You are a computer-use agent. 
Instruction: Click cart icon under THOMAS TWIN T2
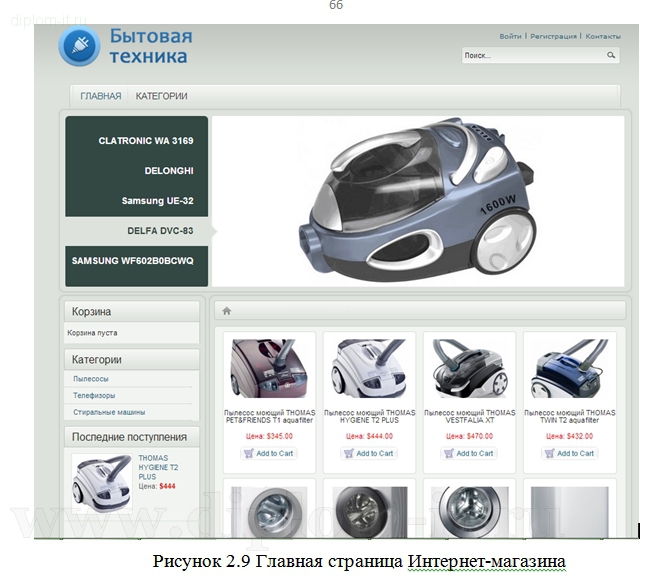click(550, 453)
